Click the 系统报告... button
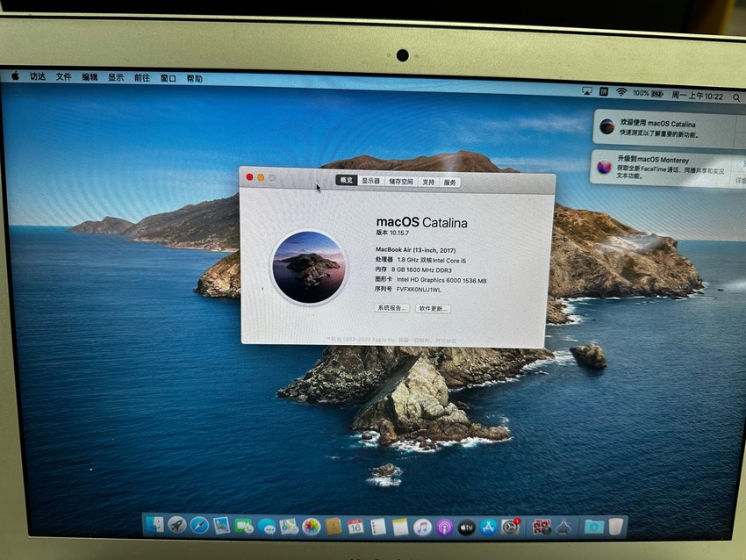The width and height of the screenshot is (746, 560). (x=391, y=308)
